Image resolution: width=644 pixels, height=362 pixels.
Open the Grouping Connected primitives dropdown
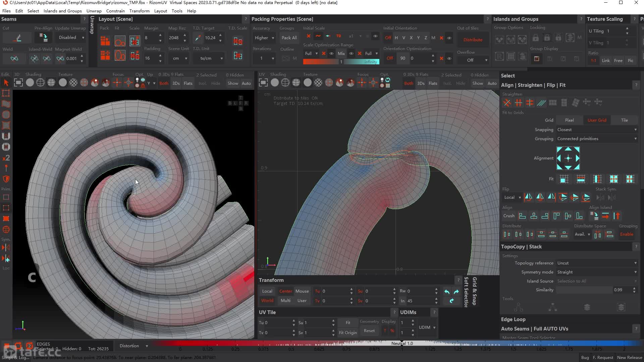pos(596,139)
